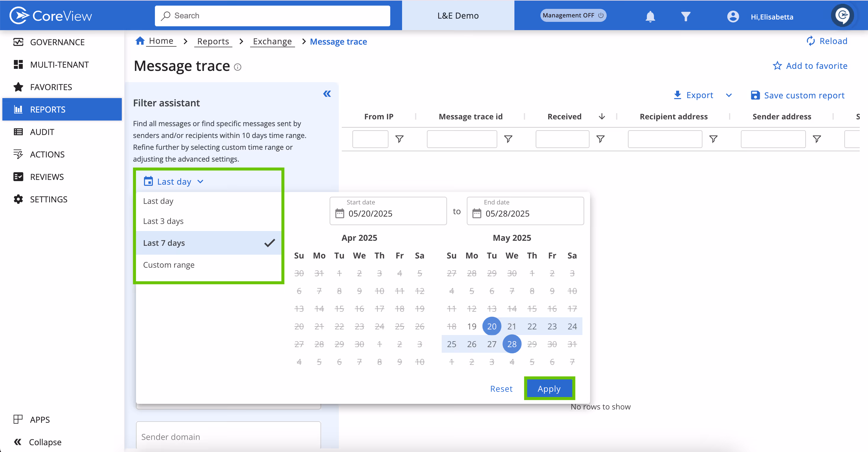Switch to the Audit section
Viewport: 868px width, 452px height.
pos(42,132)
